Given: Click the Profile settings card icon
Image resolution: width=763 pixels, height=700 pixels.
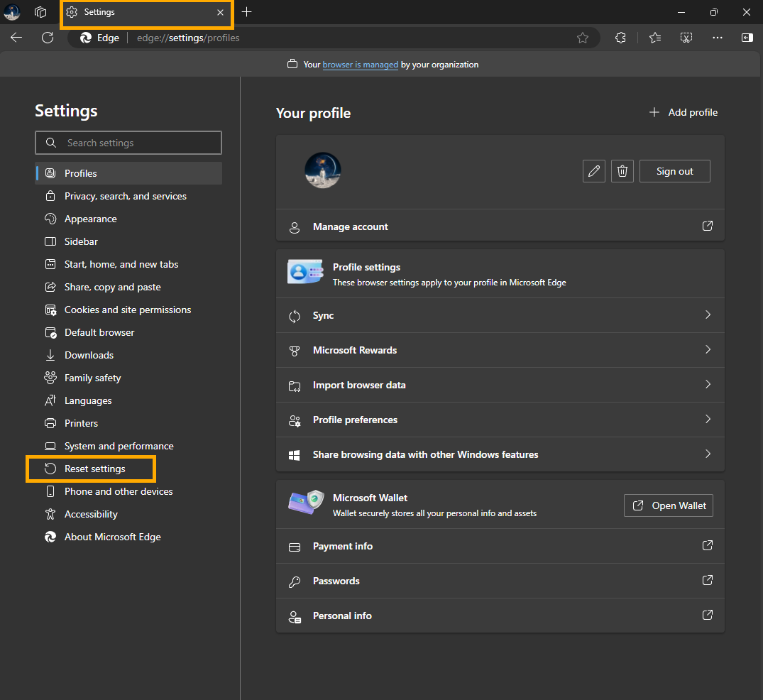Looking at the screenshot, I should pyautogui.click(x=305, y=272).
